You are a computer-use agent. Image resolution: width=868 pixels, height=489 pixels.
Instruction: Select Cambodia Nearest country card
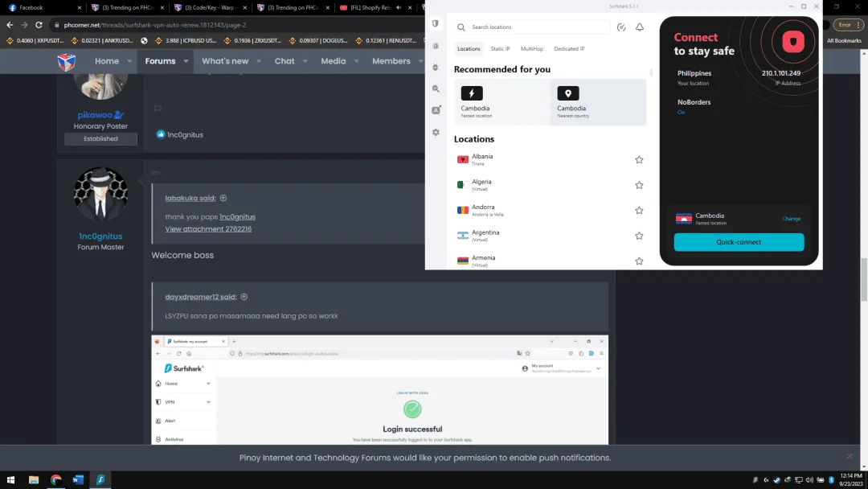tap(599, 102)
